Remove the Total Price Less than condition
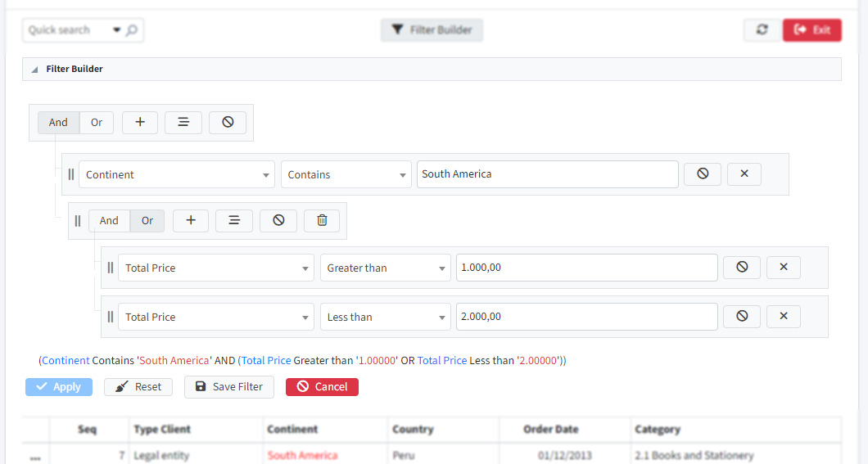The width and height of the screenshot is (868, 464). pyautogui.click(x=783, y=317)
